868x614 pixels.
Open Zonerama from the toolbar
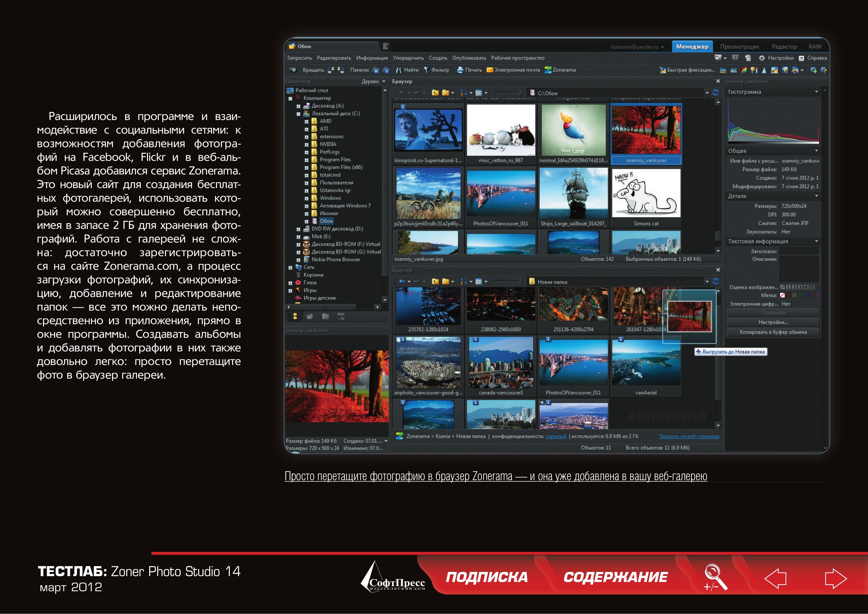coord(560,70)
